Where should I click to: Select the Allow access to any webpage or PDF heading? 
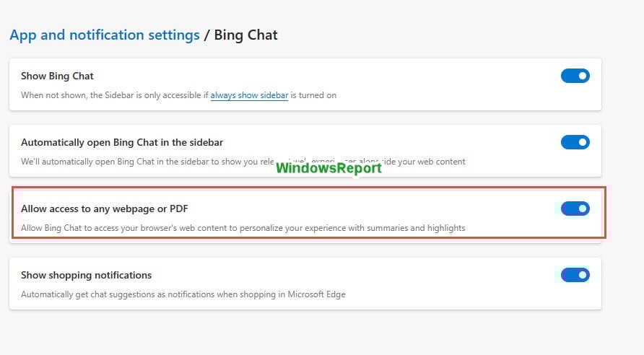pyautogui.click(x=104, y=209)
